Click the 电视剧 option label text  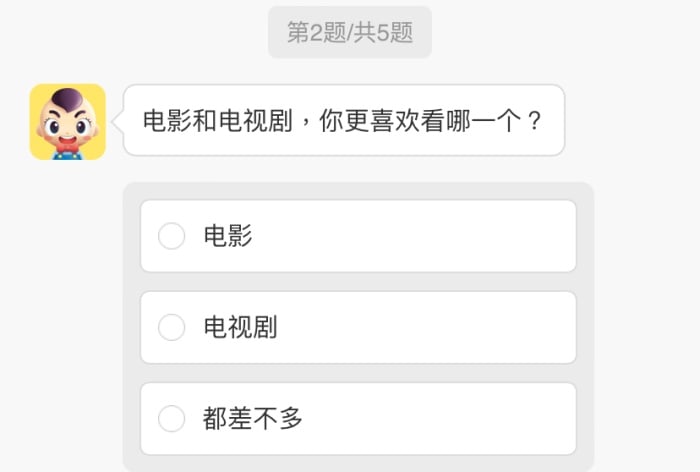(x=240, y=327)
